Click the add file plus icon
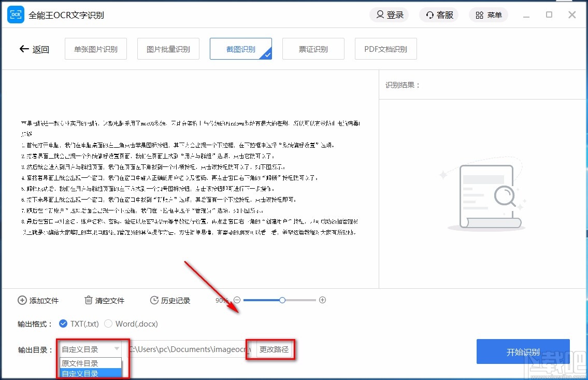Screen dimensions: 588x380 click(x=22, y=300)
